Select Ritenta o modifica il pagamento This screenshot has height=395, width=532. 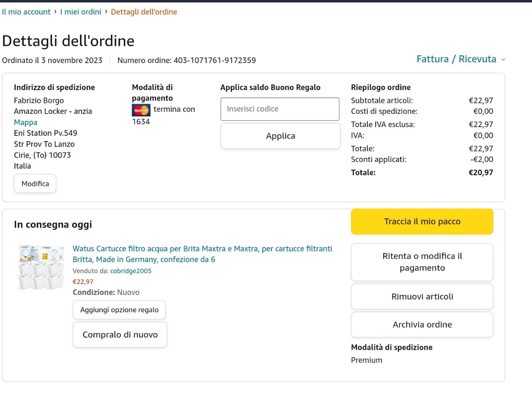422,262
